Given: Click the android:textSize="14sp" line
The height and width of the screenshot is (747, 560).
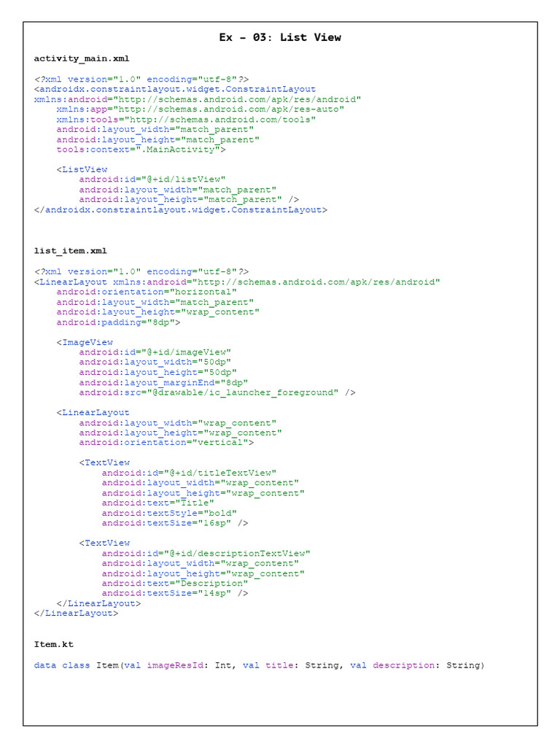Looking at the screenshot, I should [175, 594].
